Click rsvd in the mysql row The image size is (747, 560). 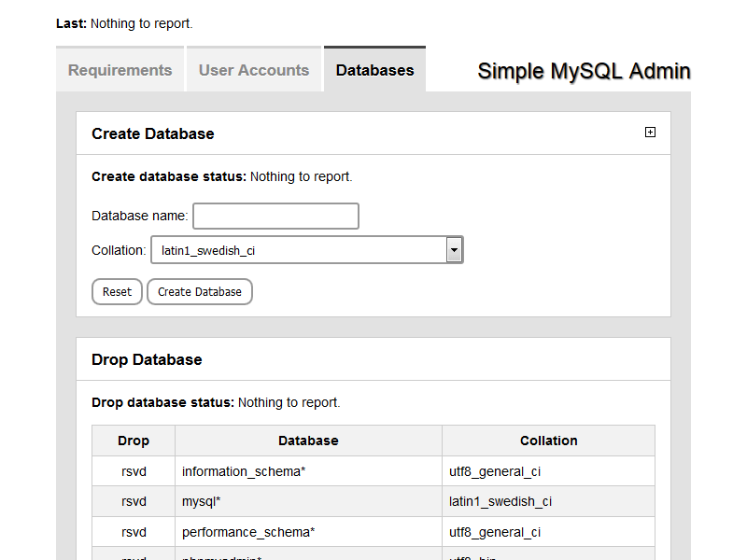pos(134,501)
